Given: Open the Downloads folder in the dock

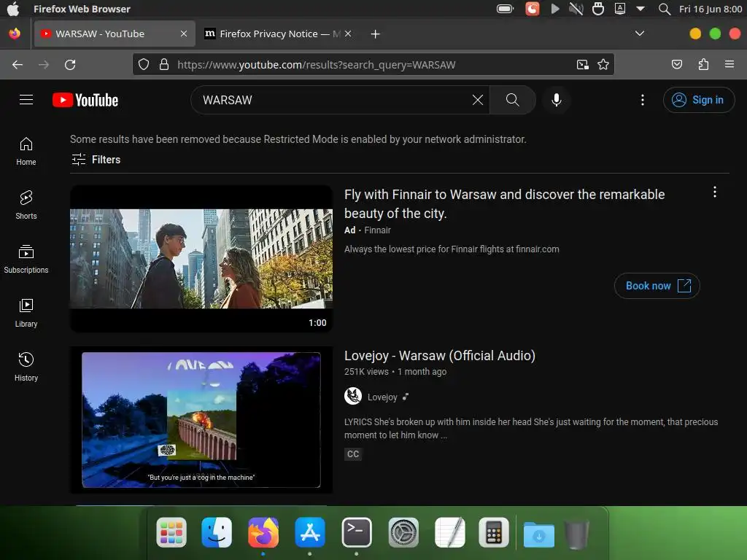Looking at the screenshot, I should [538, 534].
